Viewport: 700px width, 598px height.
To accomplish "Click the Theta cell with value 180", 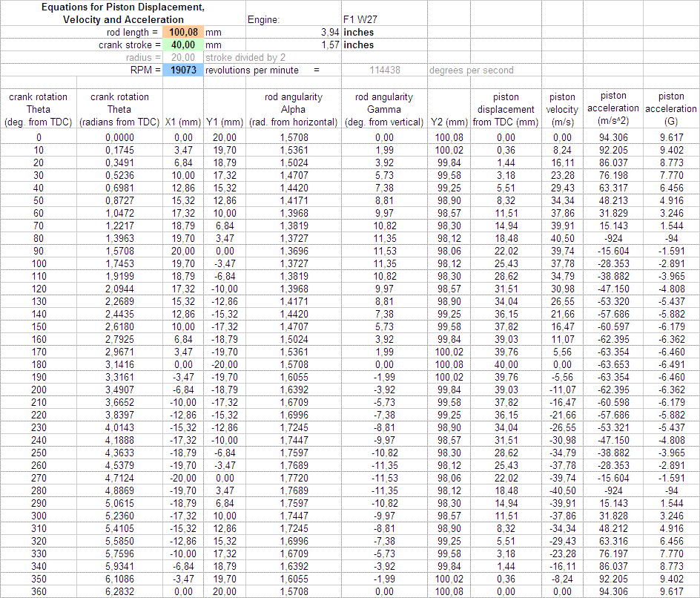I will point(39,364).
